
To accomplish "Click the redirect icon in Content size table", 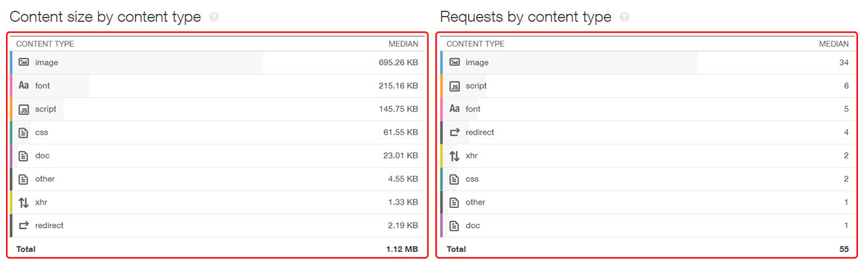I will pos(24,225).
